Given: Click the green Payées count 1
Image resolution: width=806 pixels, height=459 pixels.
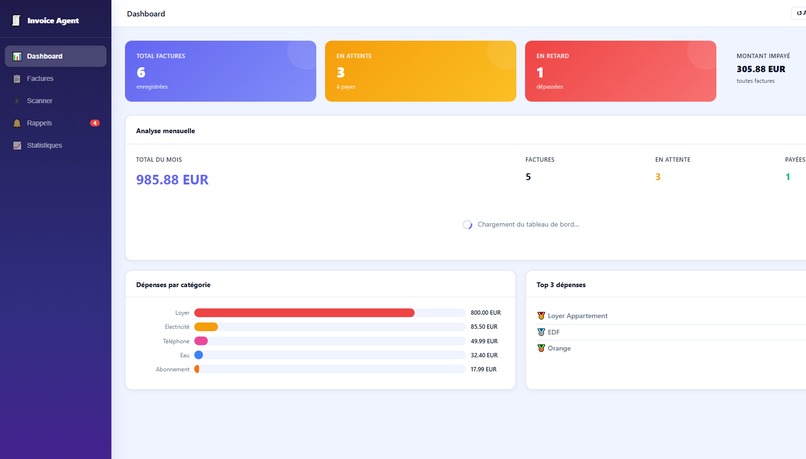Looking at the screenshot, I should (787, 177).
